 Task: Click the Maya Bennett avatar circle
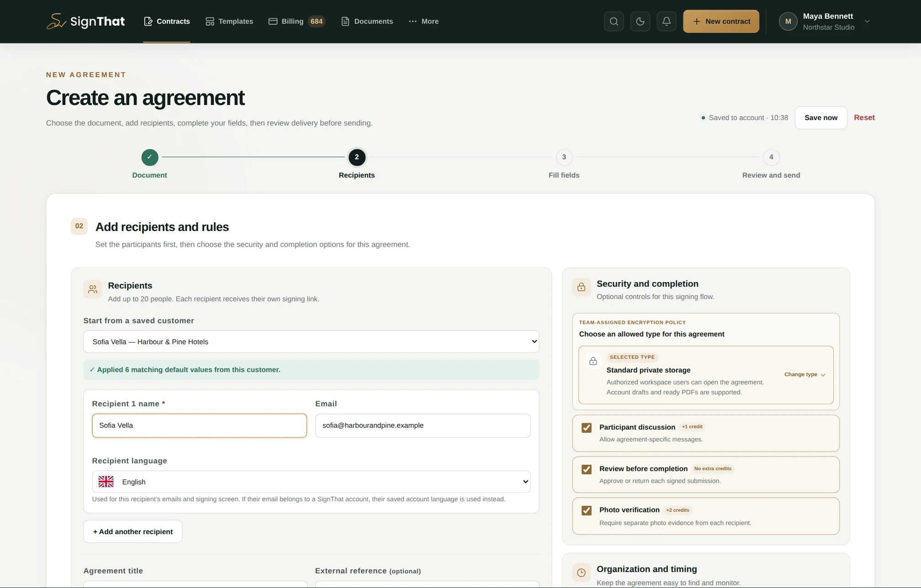point(788,21)
